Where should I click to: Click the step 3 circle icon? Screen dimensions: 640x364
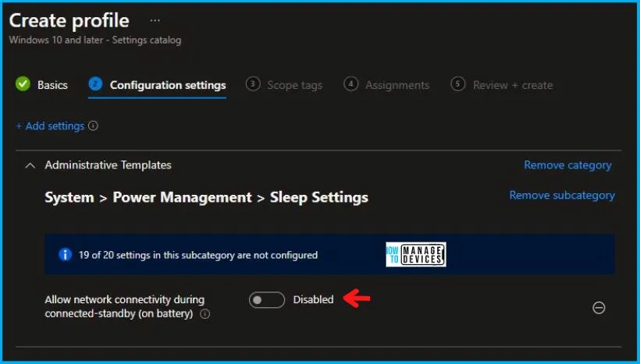click(253, 84)
